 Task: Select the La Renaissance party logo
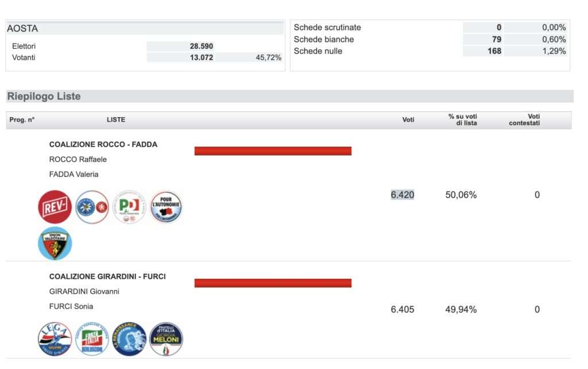tap(129, 339)
